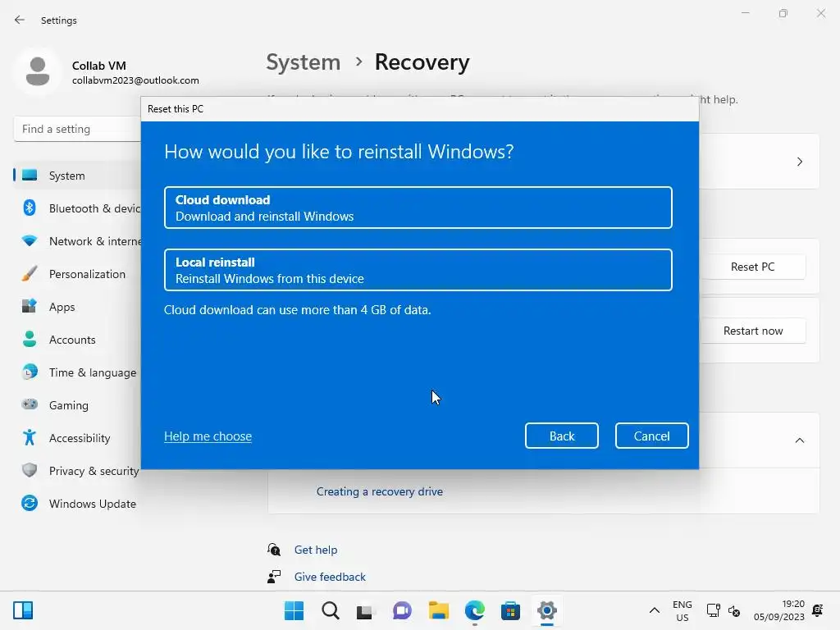This screenshot has height=630, width=840.
Task: Open the Accounts icon in the sidebar
Action: point(30,339)
